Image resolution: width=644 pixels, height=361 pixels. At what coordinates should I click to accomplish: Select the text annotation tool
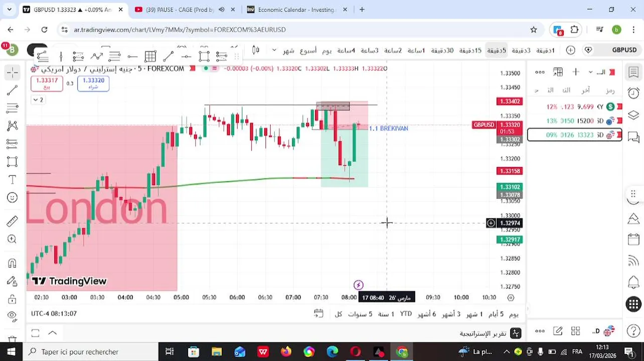13,179
